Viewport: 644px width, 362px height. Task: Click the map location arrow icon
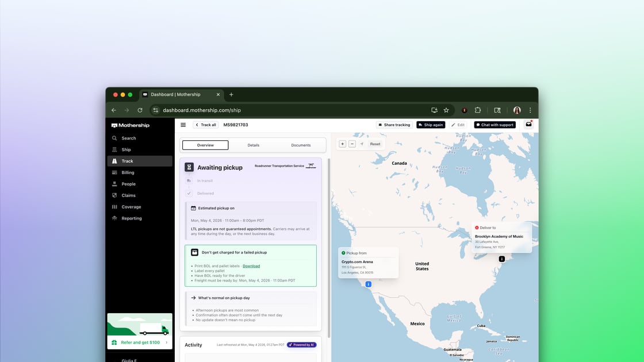(x=362, y=144)
